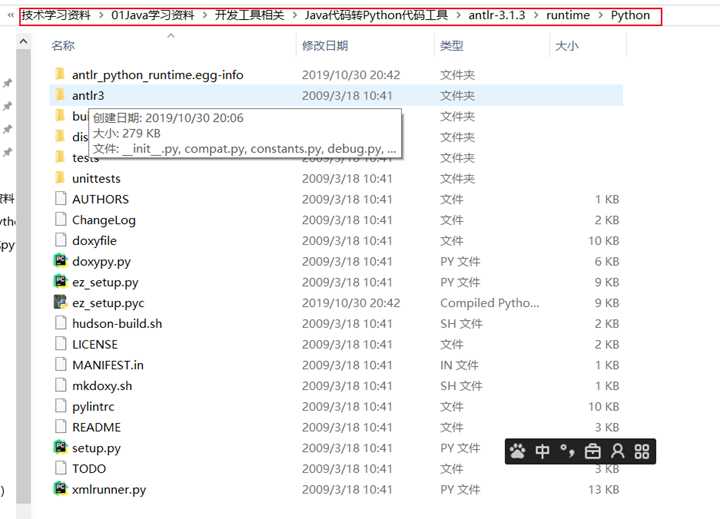The height and width of the screenshot is (519, 720).
Task: Open the toolbox icon in IME toolbar
Action: pyautogui.click(x=592, y=451)
